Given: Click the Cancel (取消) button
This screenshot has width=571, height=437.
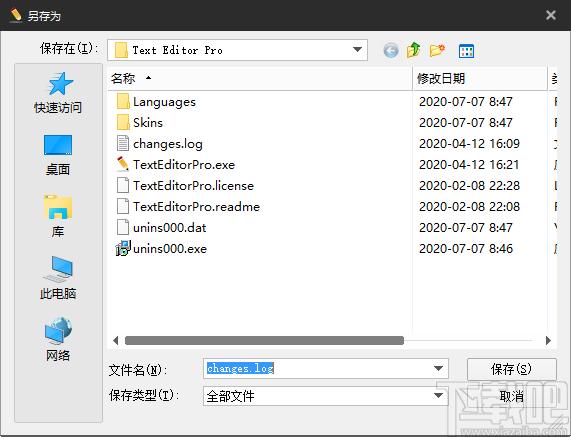Looking at the screenshot, I should click(512, 396).
